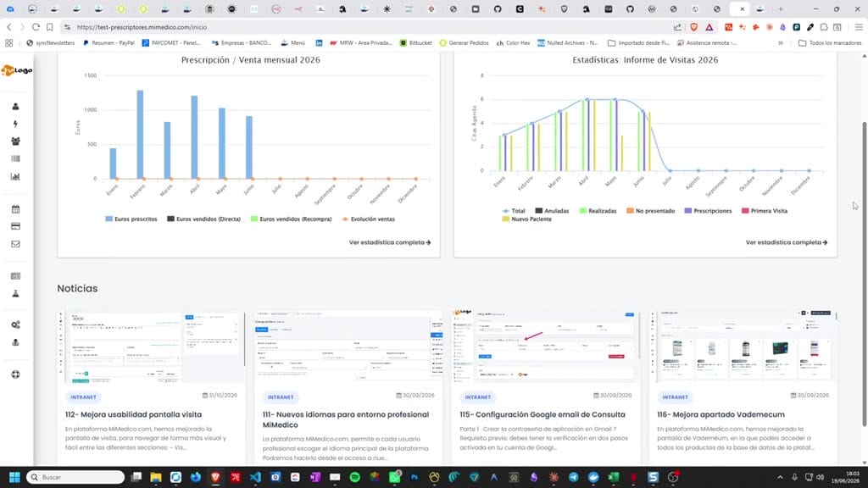Expand the hidden bookmarks chevron in bookmarks bar
This screenshot has width=868, height=488.
click(x=781, y=42)
